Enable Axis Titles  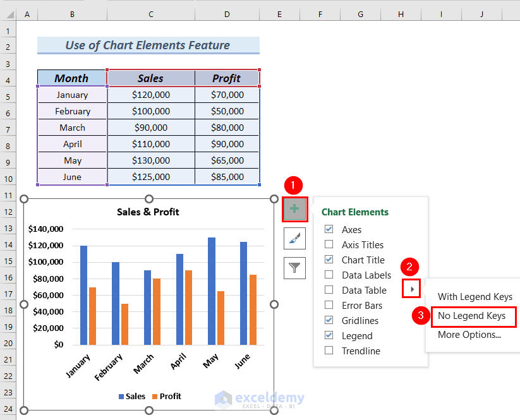329,244
